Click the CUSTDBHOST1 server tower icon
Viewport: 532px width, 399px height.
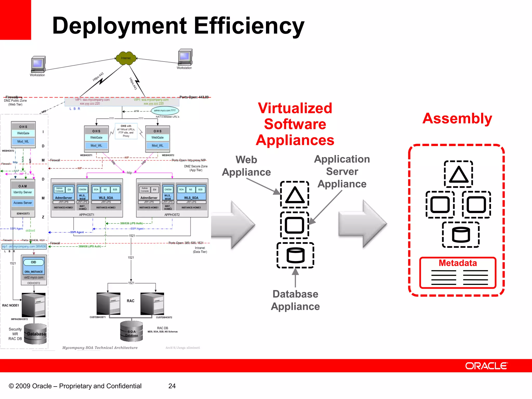109,304
